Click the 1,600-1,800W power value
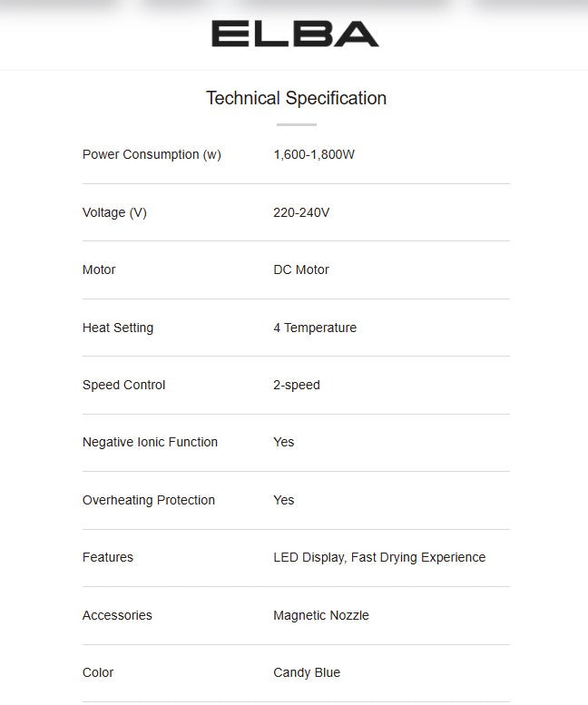The width and height of the screenshot is (588, 705). (x=314, y=154)
